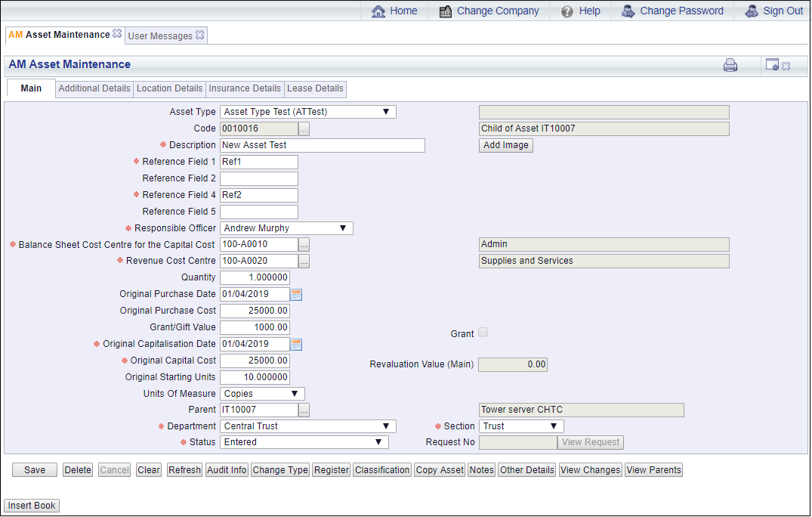Select the AM Asset Maintenance tab
The height and width of the screenshot is (517, 812).
(x=59, y=35)
